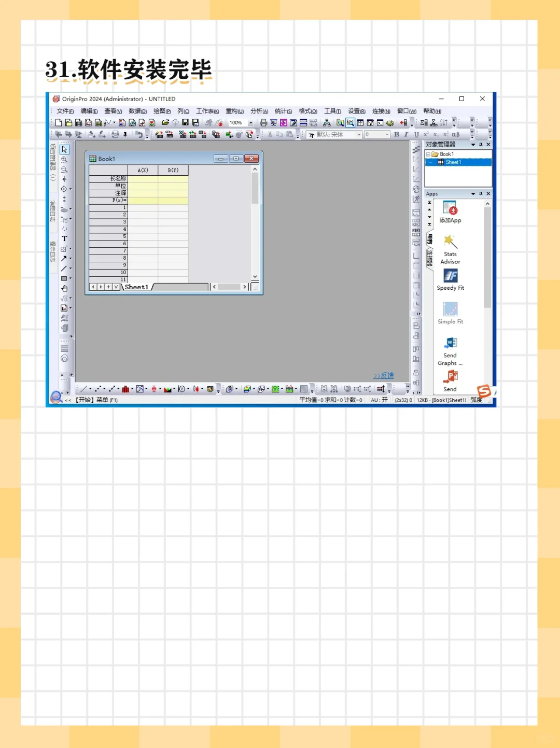Image resolution: width=560 pixels, height=748 pixels.
Task: Click row 1 cell in column A(X)
Action: [x=143, y=207]
